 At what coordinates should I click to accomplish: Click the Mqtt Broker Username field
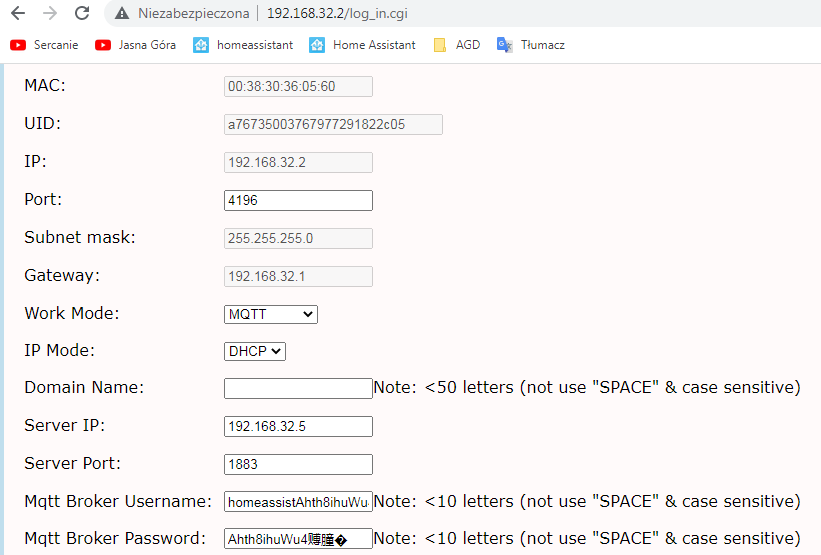tap(298, 502)
